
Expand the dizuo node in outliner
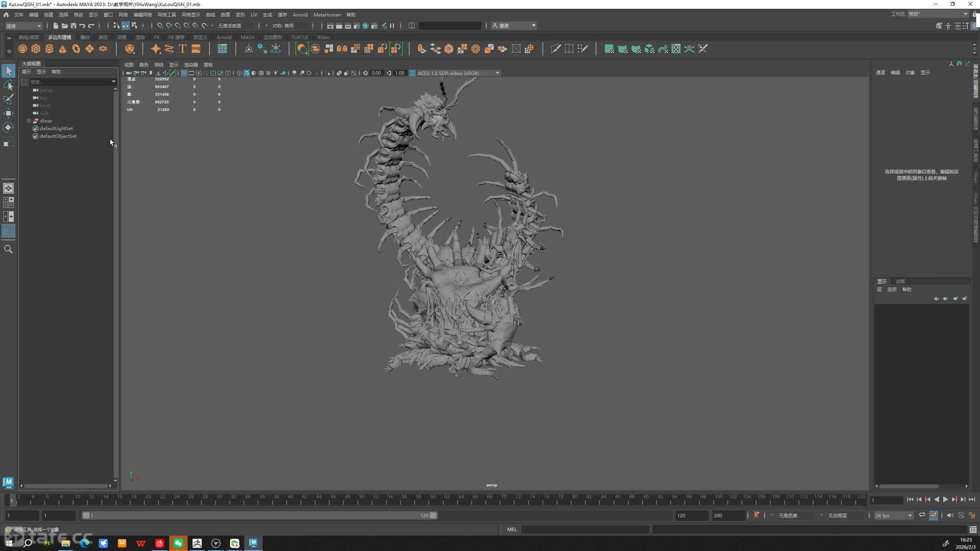click(29, 121)
